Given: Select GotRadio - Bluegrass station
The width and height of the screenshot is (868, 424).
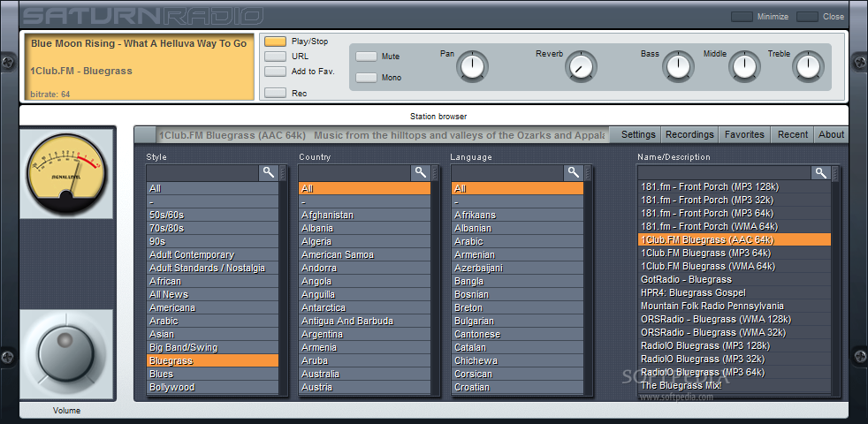Looking at the screenshot, I should [x=734, y=279].
